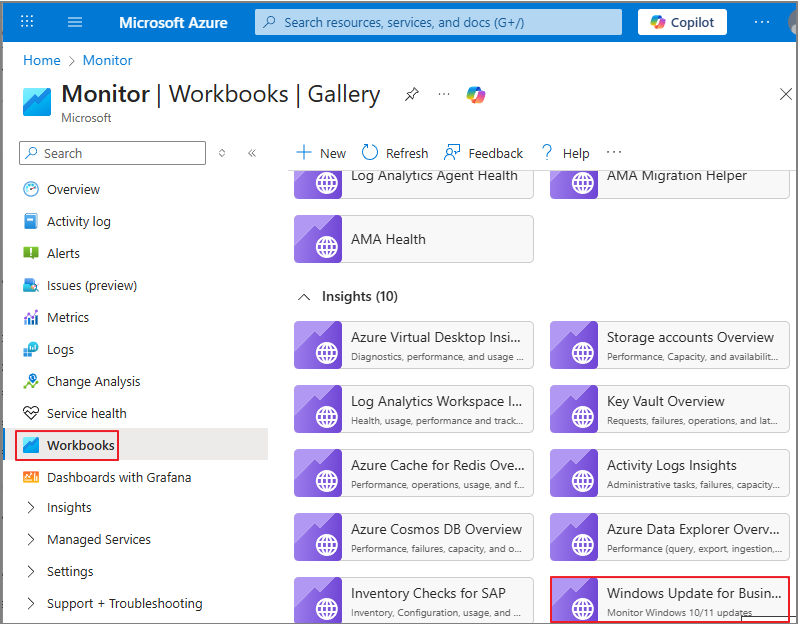
Task: Pin the Monitor Workbooks blade
Action: (x=412, y=94)
